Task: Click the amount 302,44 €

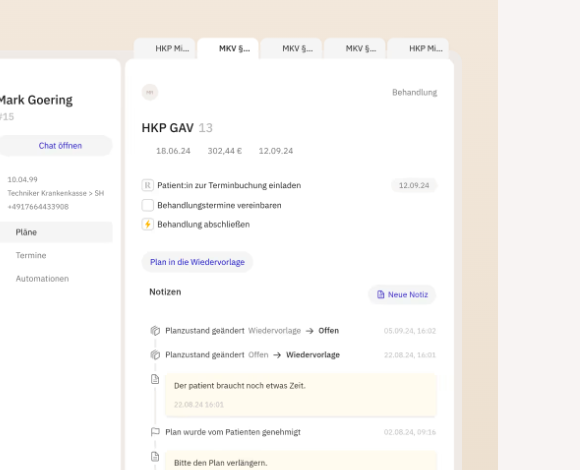Action: (225, 151)
